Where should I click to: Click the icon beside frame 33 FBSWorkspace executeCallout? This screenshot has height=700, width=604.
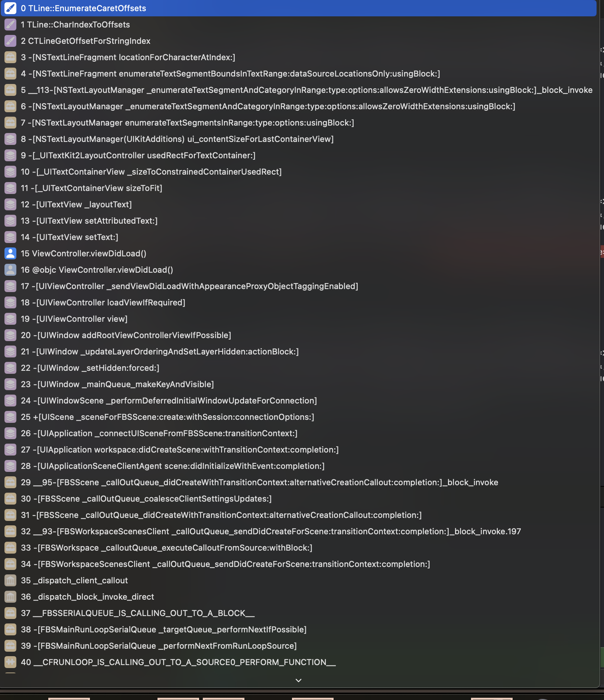pos(10,548)
